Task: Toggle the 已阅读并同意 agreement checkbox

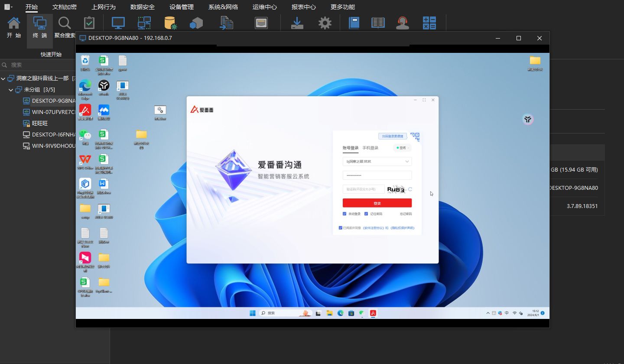Action: pos(341,228)
